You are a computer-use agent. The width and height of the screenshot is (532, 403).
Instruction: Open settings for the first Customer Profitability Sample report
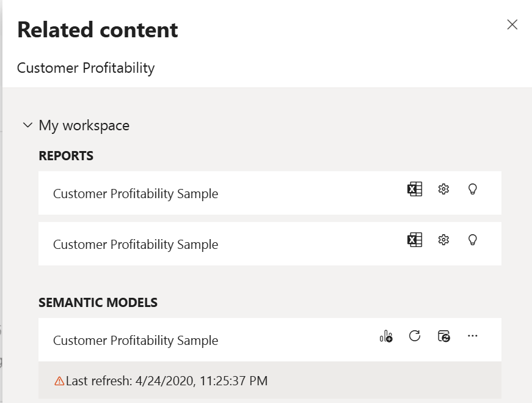point(444,190)
